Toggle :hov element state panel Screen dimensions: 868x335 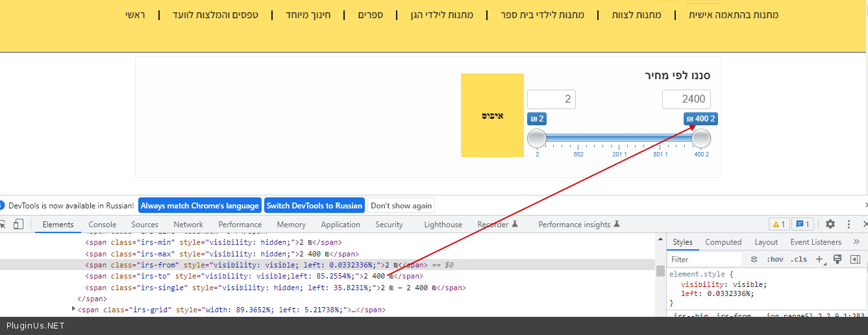(775, 259)
